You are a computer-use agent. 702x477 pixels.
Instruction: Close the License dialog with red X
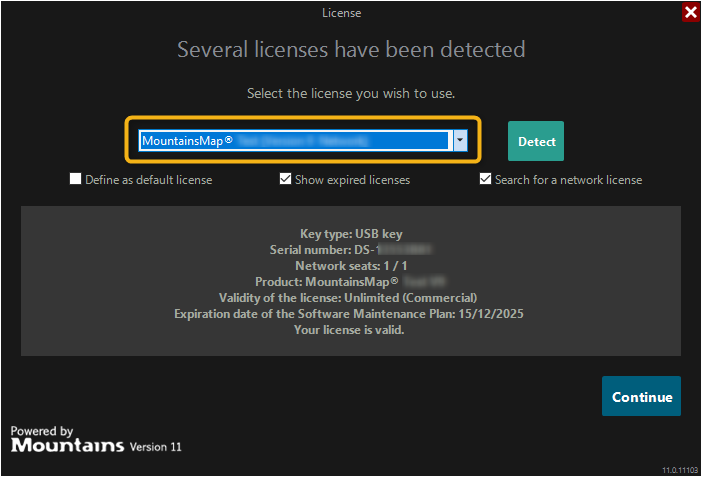click(x=691, y=12)
